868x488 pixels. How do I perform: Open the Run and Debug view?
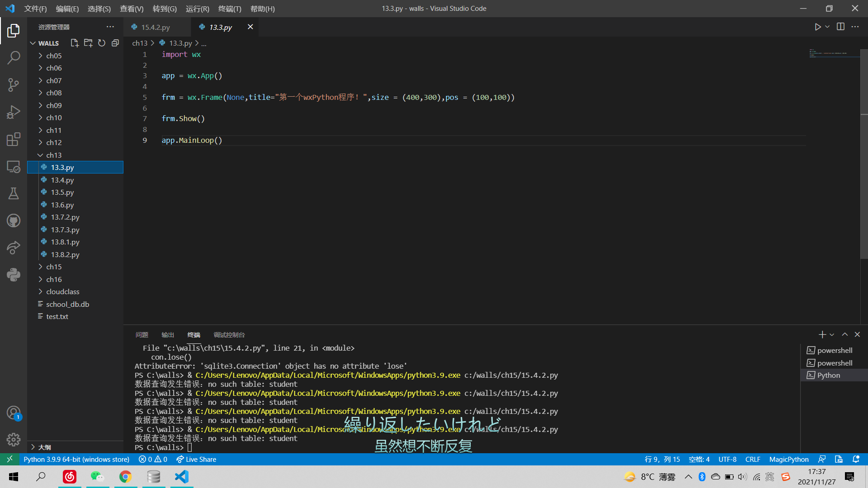point(14,112)
